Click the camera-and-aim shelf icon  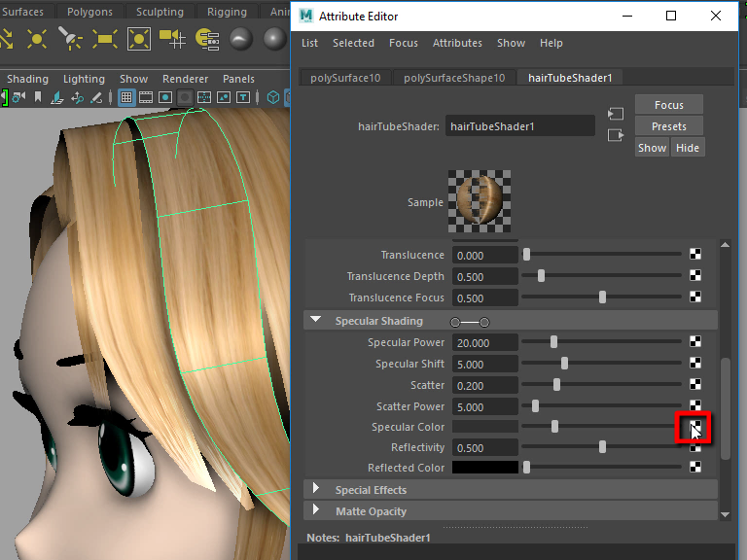coord(172,39)
